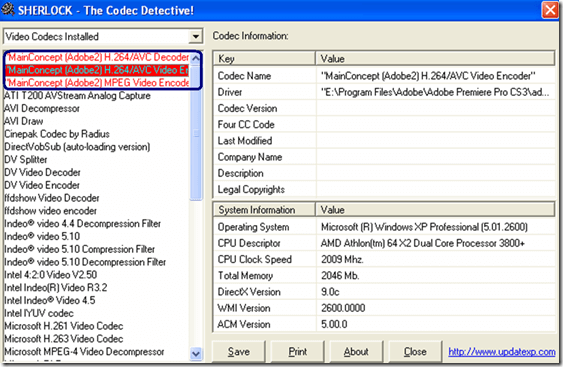This screenshot has height=367, width=563.
Task: Click the Legal Copyrights row
Action: tap(384, 189)
